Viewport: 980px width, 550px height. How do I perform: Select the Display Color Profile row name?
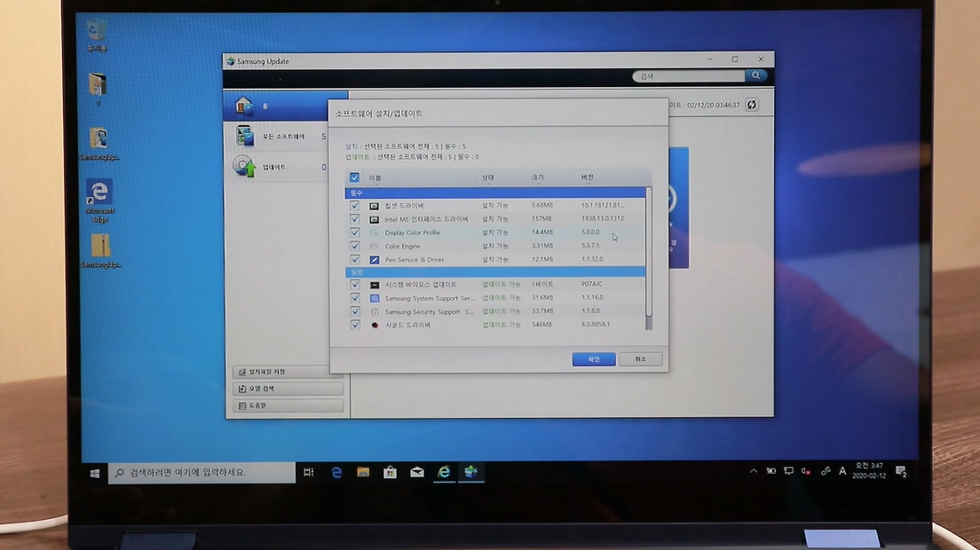[413, 232]
